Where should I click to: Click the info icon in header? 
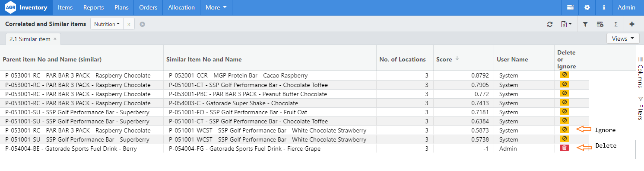click(604, 7)
